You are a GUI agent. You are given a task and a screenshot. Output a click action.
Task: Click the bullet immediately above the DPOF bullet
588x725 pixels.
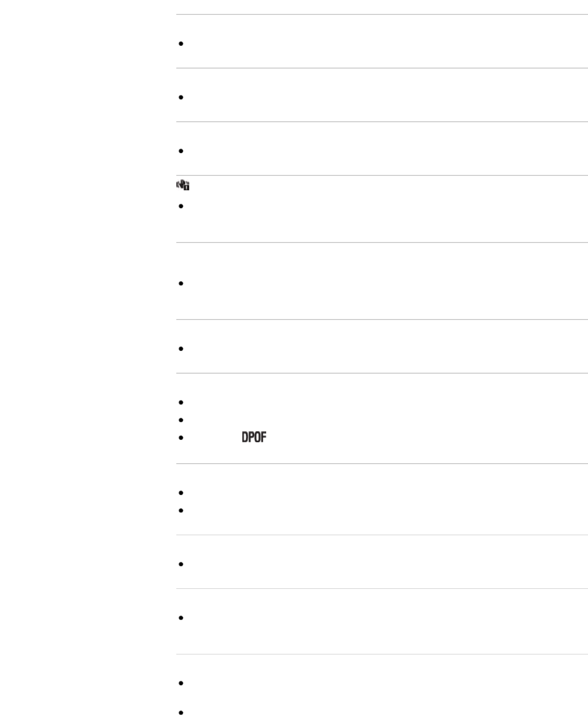[x=181, y=420]
